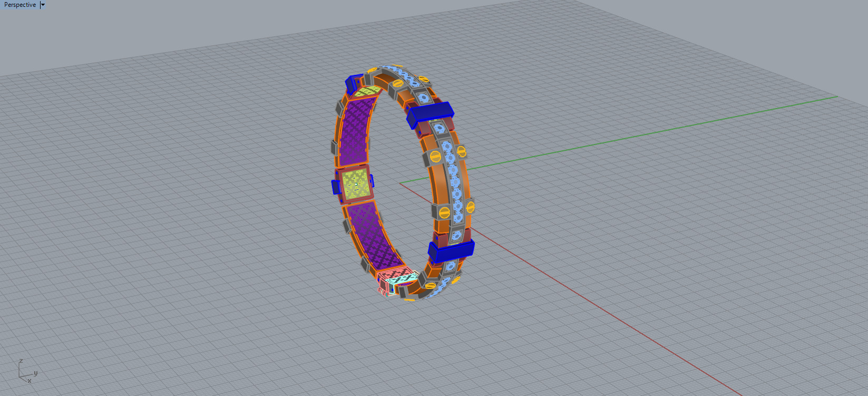Screen dimensions: 868x396
Task: Click the Perspective viewport title label
Action: click(20, 5)
